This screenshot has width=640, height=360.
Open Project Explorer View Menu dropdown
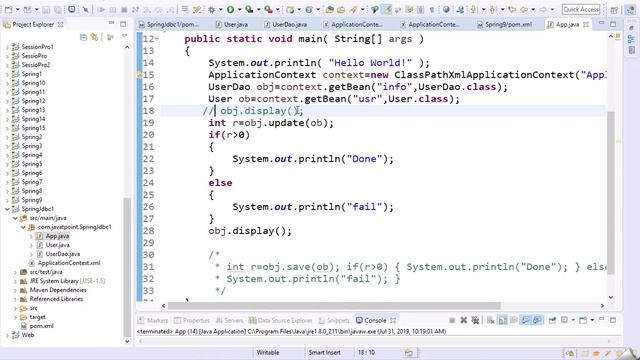[x=124, y=36]
